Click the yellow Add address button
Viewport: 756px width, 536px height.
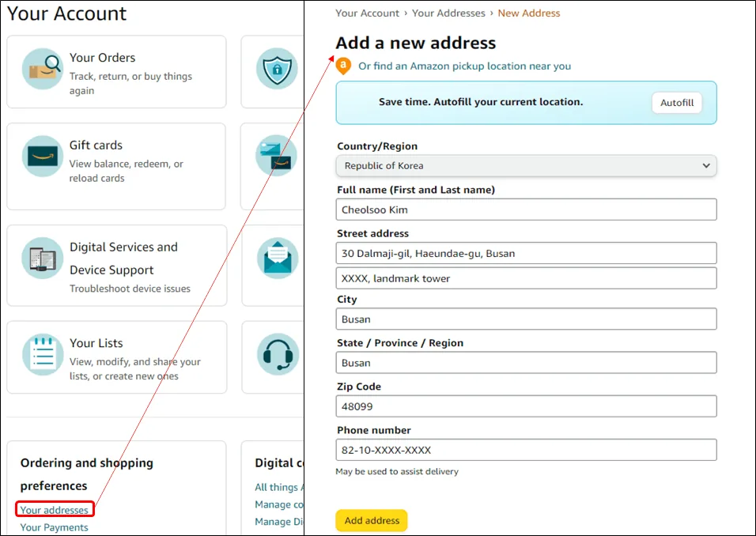pyautogui.click(x=372, y=520)
